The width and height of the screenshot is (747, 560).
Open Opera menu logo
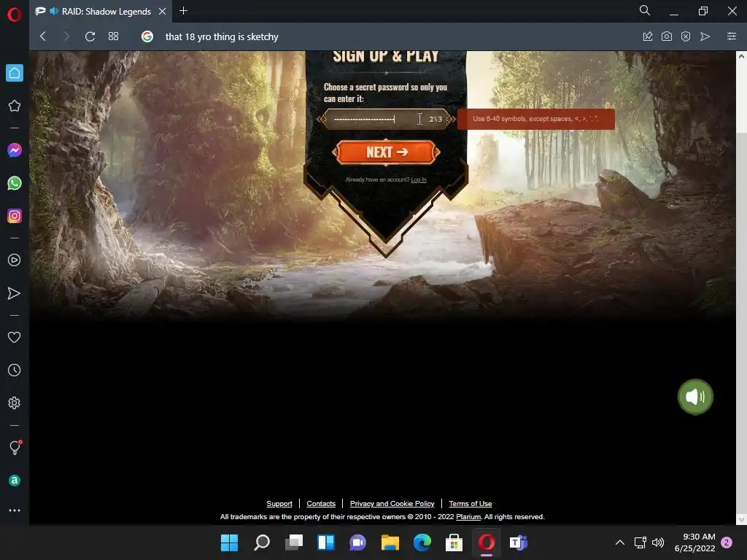(15, 15)
